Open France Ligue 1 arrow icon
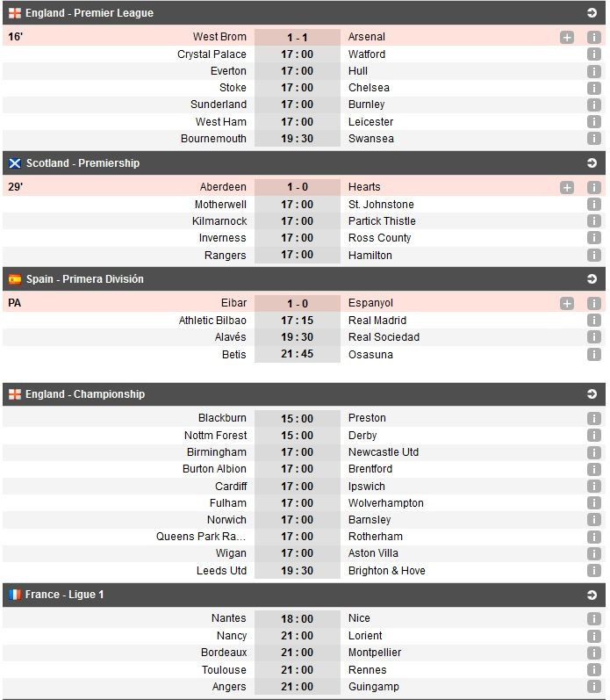Viewport: 610px width, 700px height. [592, 595]
